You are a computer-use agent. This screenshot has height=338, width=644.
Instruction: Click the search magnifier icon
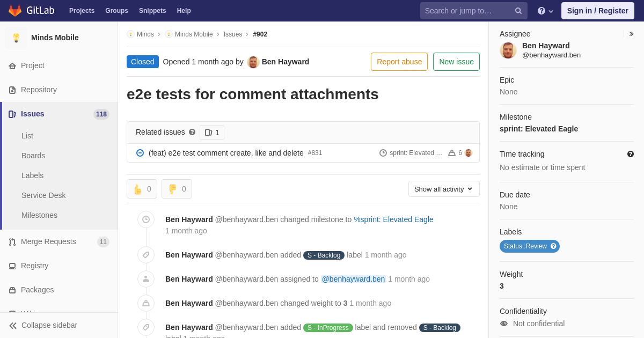pyautogui.click(x=518, y=11)
